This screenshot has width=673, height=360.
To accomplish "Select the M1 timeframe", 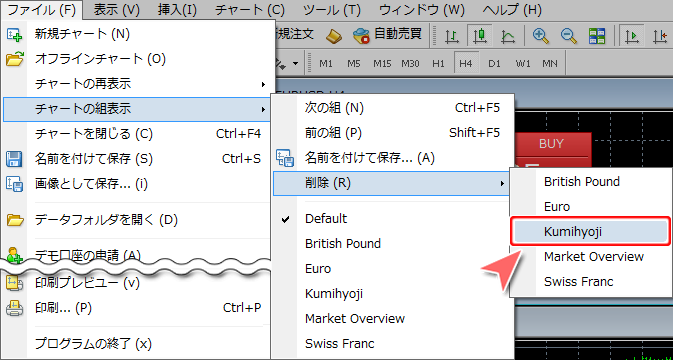I will coord(326,64).
